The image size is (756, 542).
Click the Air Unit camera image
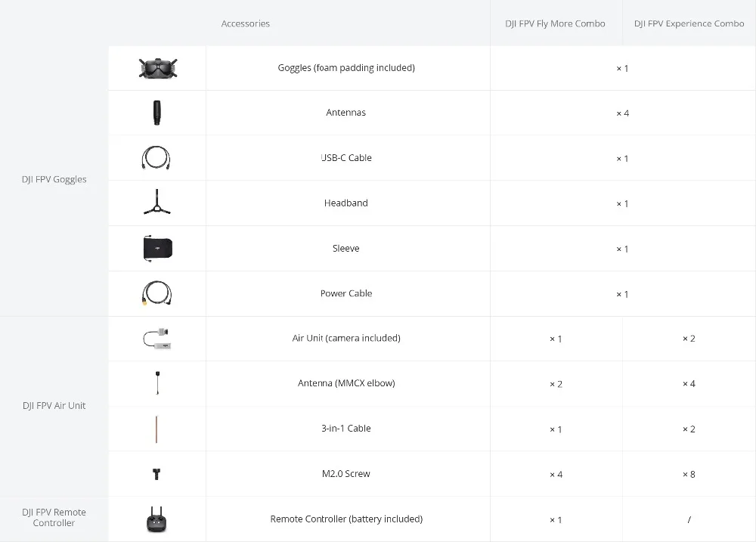click(158, 339)
